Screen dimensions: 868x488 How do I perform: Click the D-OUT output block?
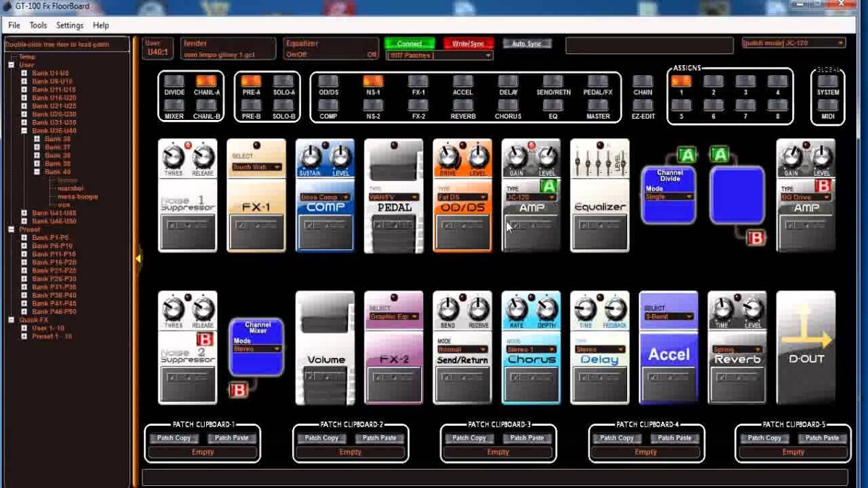[x=806, y=347]
